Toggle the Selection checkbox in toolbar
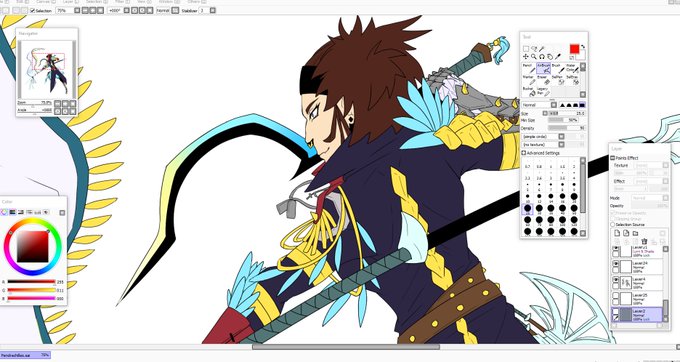This screenshot has height=362, width=680. [33, 10]
